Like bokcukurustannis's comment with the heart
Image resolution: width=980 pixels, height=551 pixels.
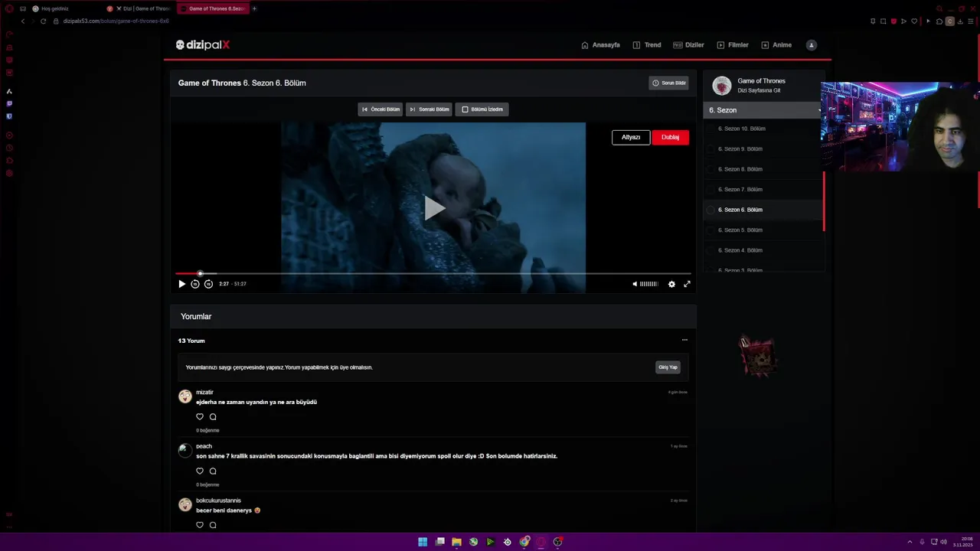click(200, 525)
